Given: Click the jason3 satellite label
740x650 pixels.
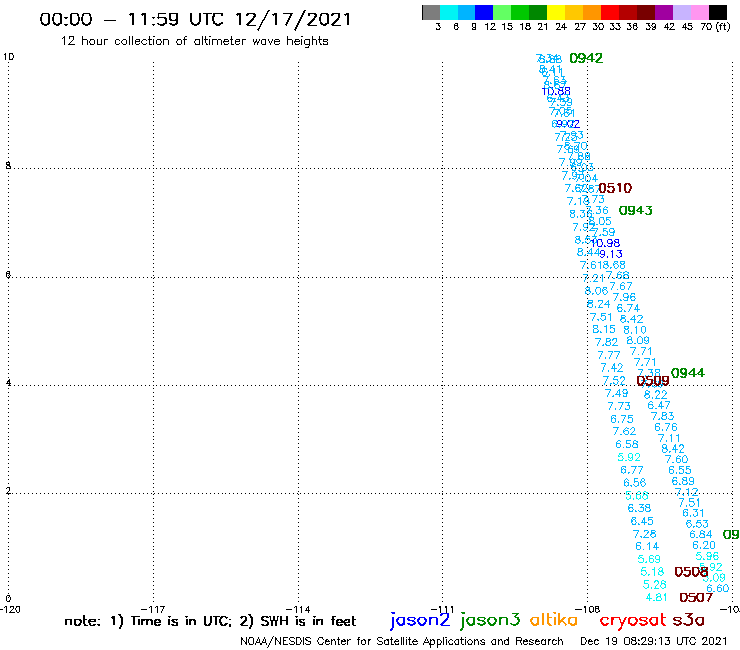Looking at the screenshot, I should pyautogui.click(x=490, y=620).
